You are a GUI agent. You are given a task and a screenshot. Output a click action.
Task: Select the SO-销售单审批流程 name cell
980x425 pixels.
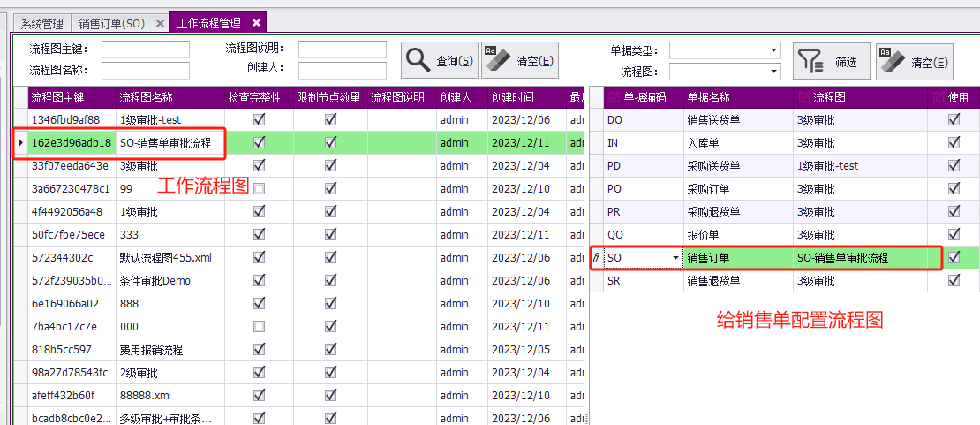[170, 143]
